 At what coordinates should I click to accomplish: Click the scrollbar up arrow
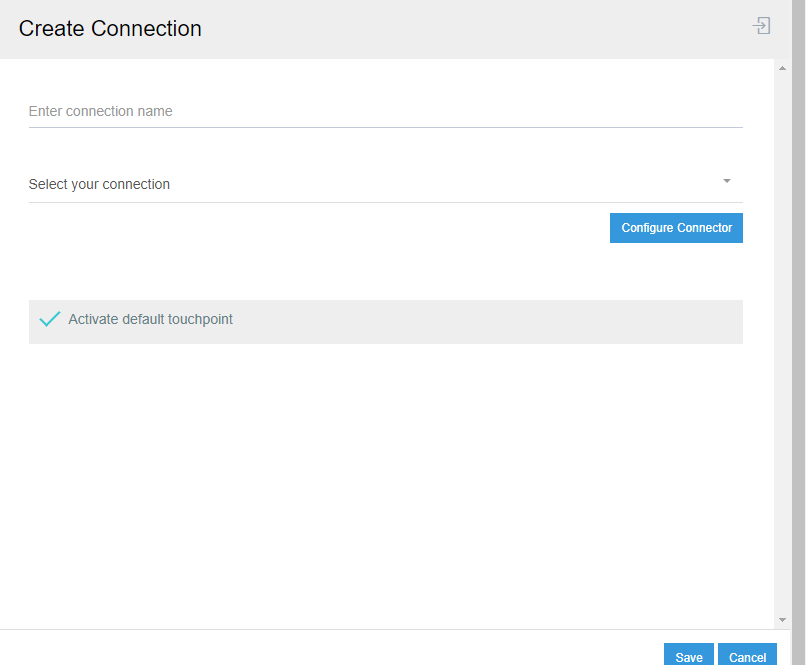(784, 67)
